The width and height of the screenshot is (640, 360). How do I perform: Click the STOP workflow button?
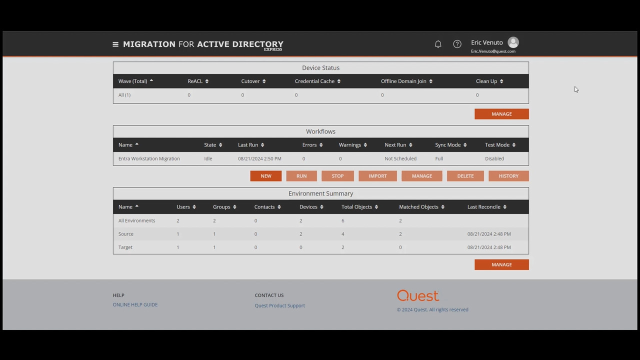[x=338, y=176]
